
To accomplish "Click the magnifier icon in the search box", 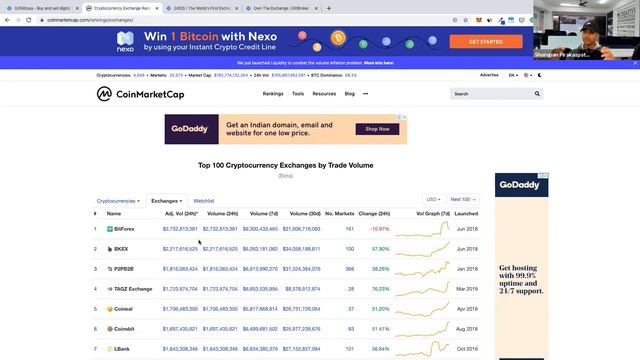I will coord(537,94).
